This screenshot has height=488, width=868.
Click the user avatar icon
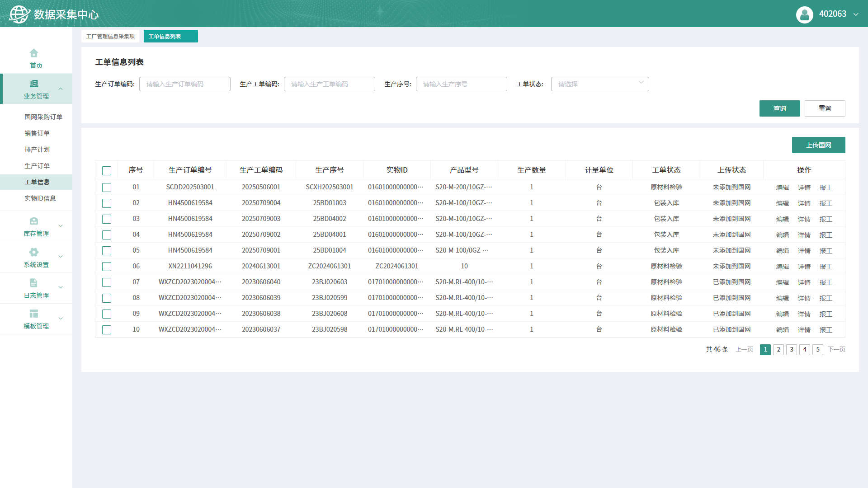804,14
